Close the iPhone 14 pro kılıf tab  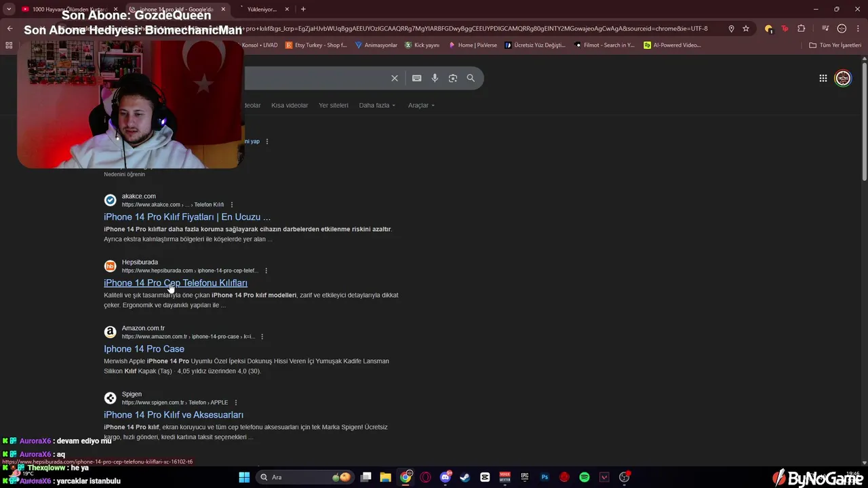(223, 9)
